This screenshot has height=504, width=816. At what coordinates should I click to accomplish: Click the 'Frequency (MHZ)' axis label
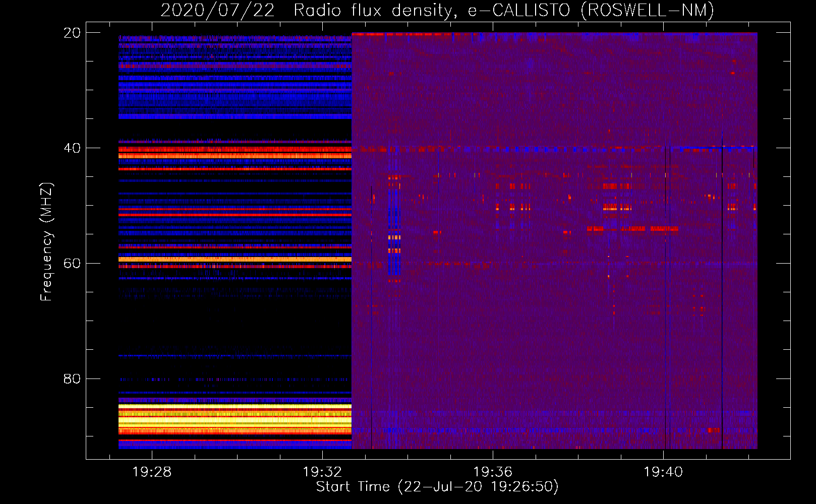(46, 242)
